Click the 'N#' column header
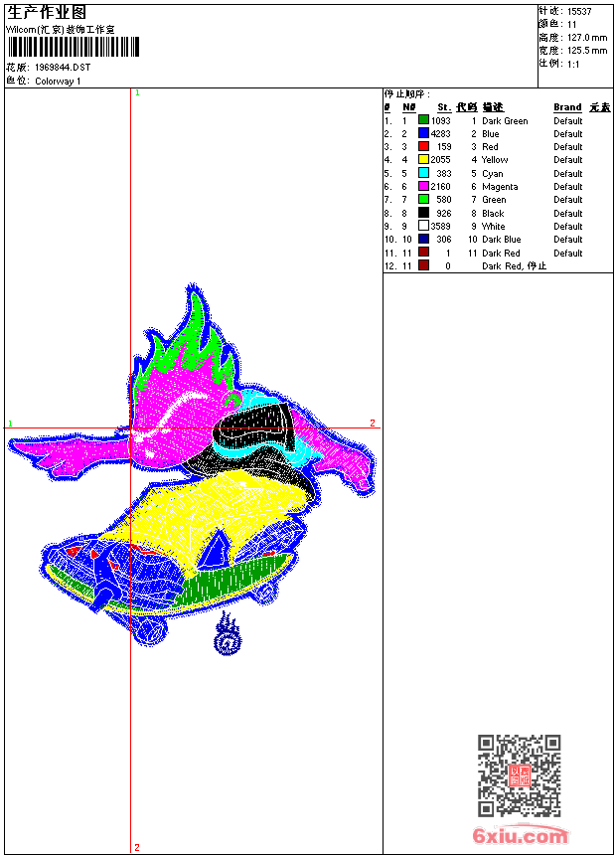This screenshot has height=855, width=616. [x=409, y=107]
